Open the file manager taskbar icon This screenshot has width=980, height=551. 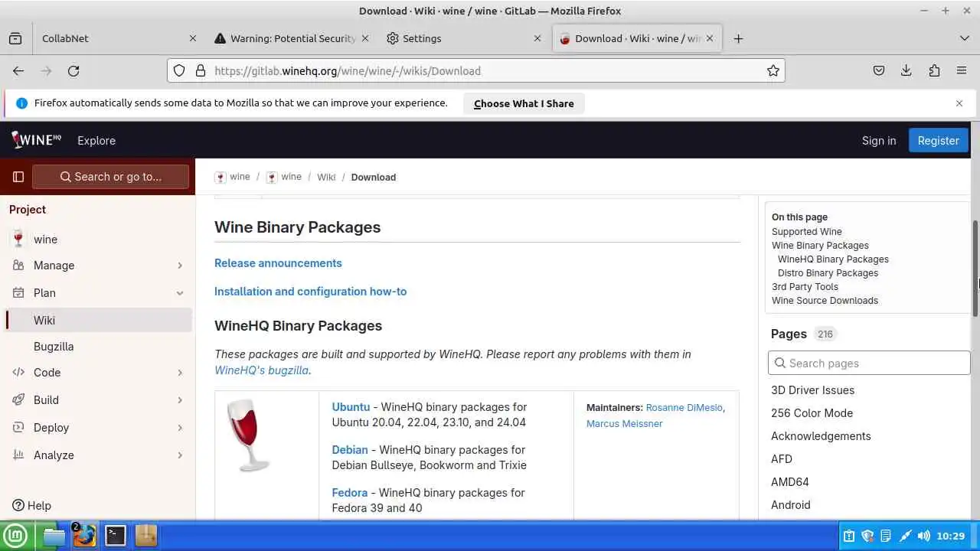(x=54, y=536)
